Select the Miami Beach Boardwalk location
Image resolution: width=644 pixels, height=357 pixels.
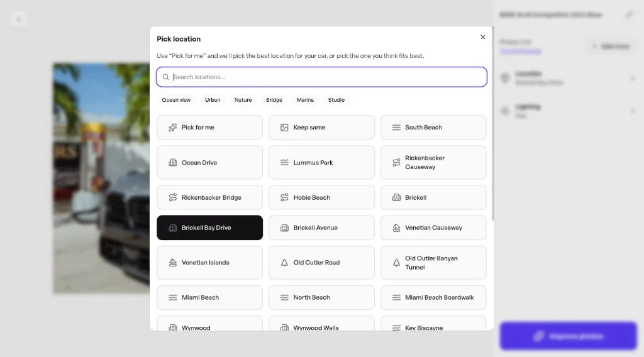pyautogui.click(x=433, y=297)
